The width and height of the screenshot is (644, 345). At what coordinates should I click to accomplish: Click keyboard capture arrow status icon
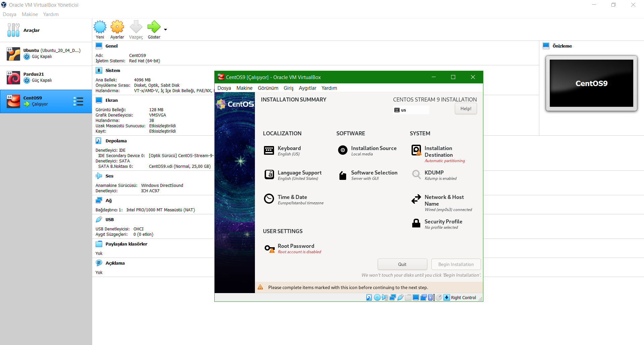point(447,297)
